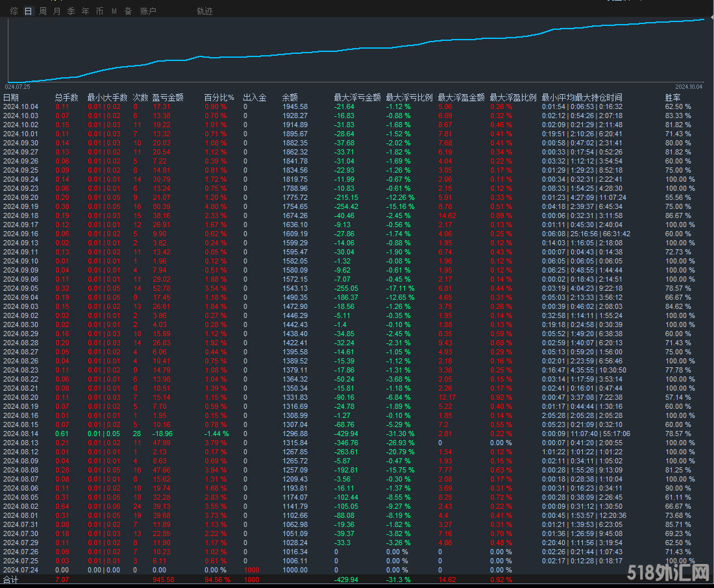
Task: Open the 轨迹 track view
Action: point(204,11)
